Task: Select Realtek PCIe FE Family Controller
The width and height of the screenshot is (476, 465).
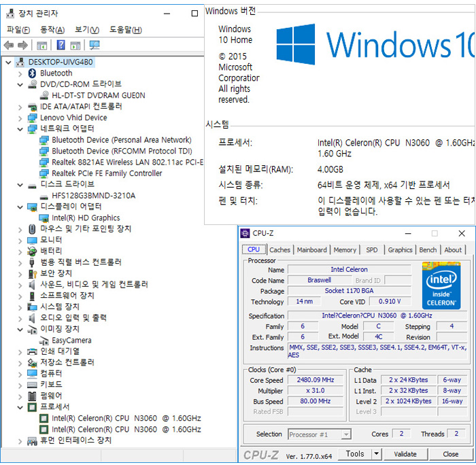Action: (107, 173)
